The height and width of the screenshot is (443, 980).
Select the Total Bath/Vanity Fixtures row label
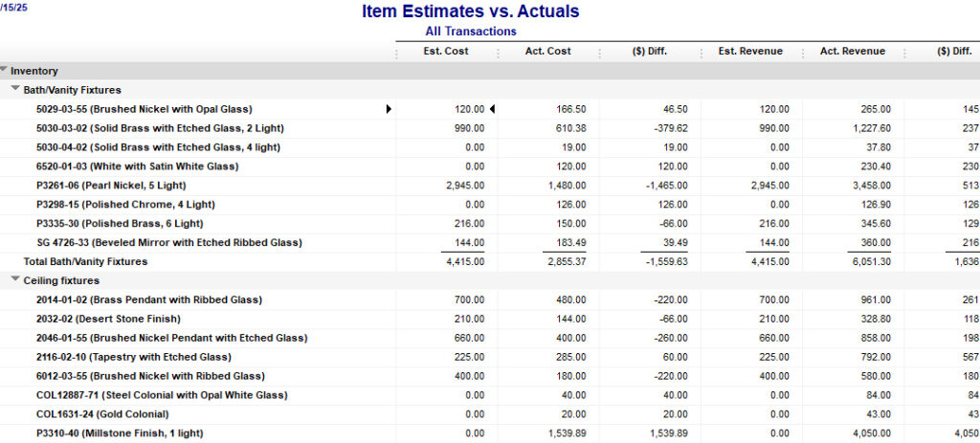[85, 261]
